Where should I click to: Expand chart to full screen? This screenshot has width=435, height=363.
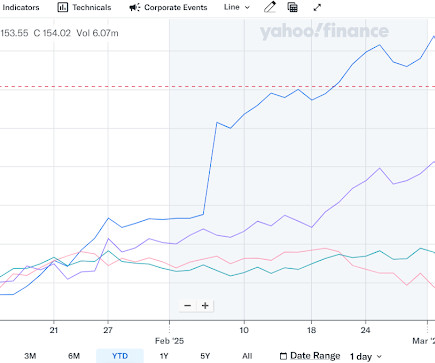[317, 7]
